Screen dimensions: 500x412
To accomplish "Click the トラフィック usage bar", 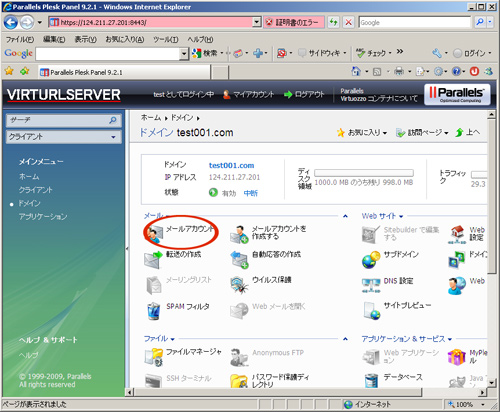I will (479, 174).
